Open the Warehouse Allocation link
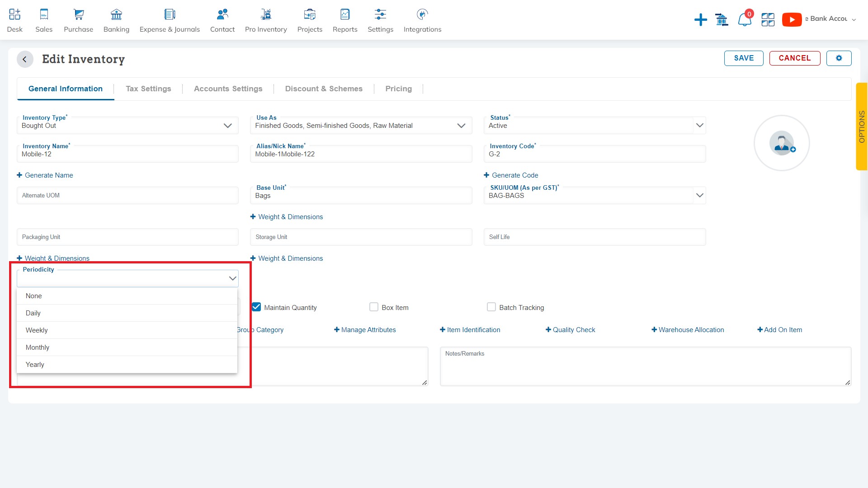 (688, 330)
